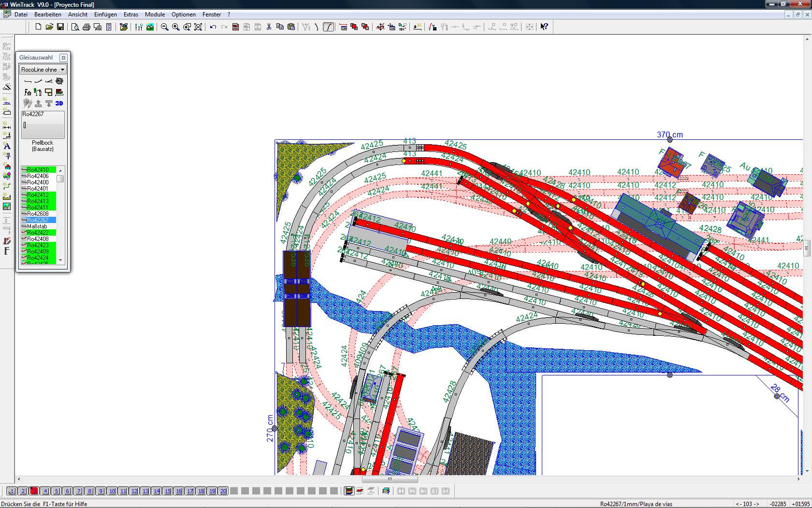Toggle layer 20 button in bottom bar
The height and width of the screenshot is (508, 812).
223,491
